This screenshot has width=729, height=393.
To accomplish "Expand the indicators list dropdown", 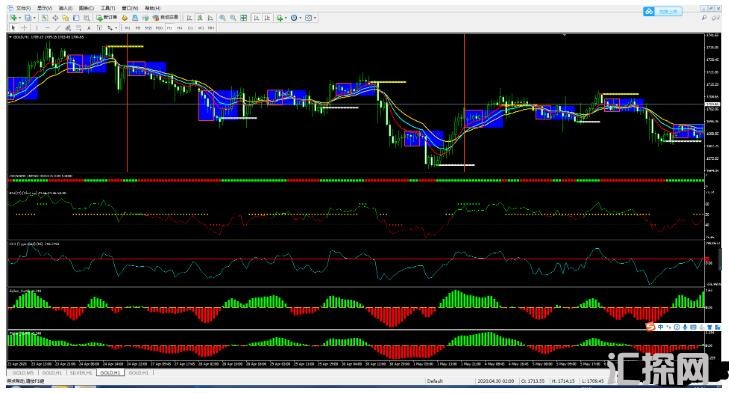I will pos(286,18).
